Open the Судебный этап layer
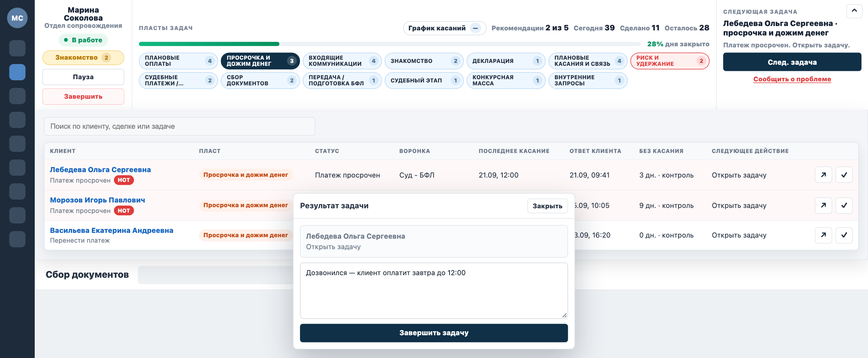Screen dimensions: 868x358 [x=424, y=80]
